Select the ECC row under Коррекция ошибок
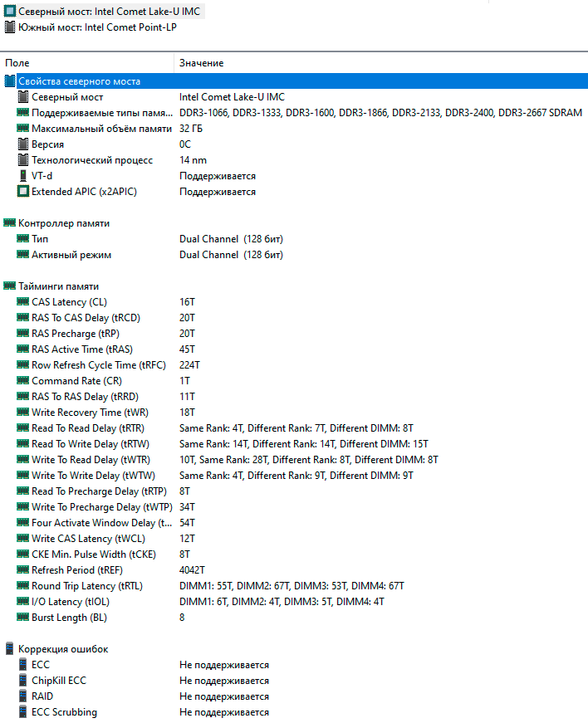Screen dimensions: 588x723 [295, 664]
